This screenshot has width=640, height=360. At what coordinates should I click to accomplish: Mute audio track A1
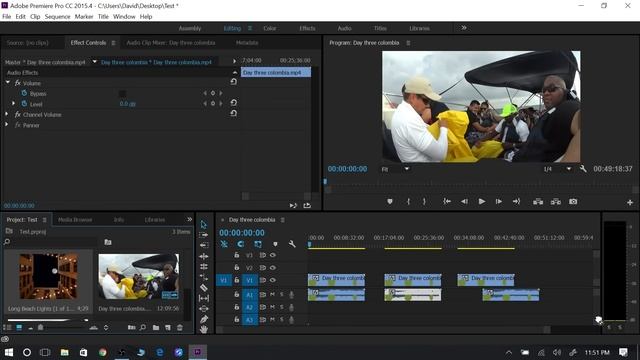tap(272, 294)
